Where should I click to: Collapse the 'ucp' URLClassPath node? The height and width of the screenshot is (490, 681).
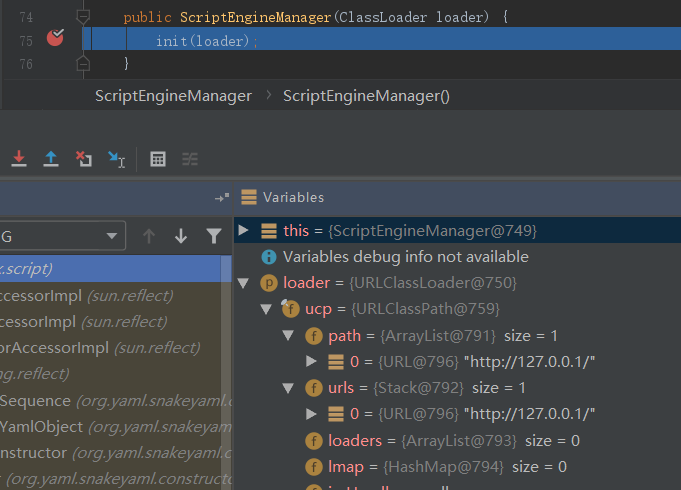click(265, 309)
